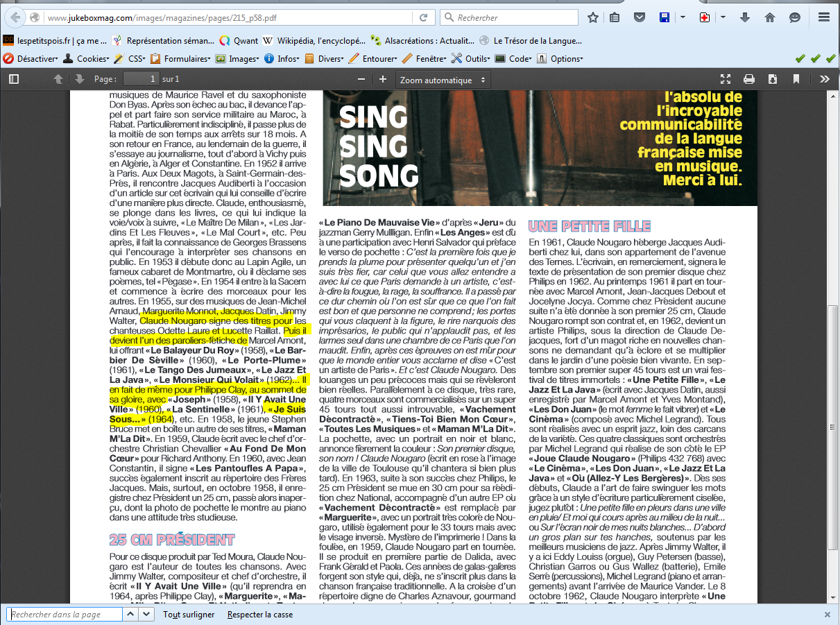This screenshot has height=625, width=840.
Task: Toggle the PDF viewer sidebar
Action: [14, 79]
